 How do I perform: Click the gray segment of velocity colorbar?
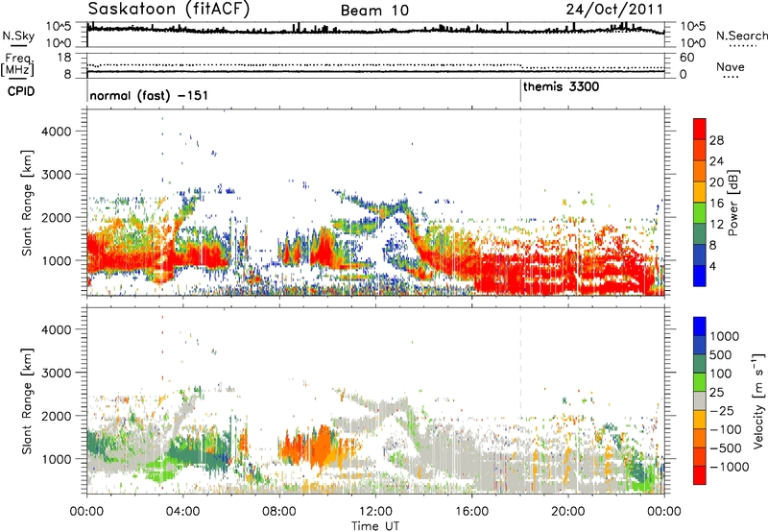(700, 401)
